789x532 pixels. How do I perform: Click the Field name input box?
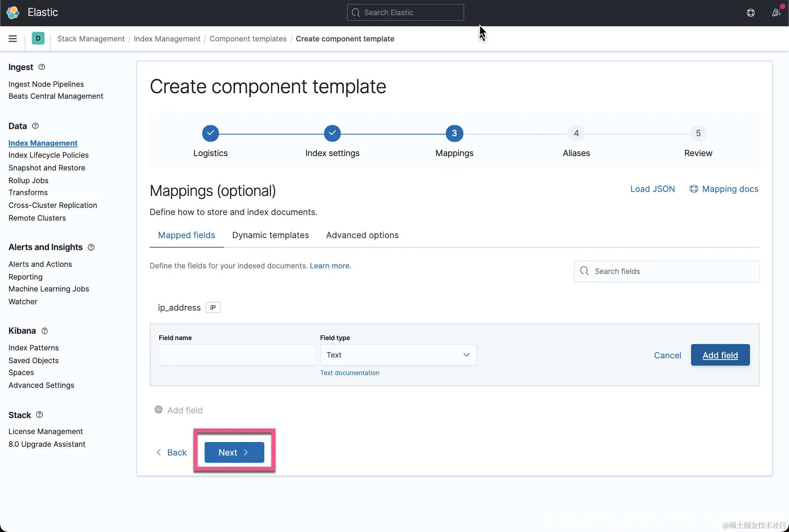[237, 355]
